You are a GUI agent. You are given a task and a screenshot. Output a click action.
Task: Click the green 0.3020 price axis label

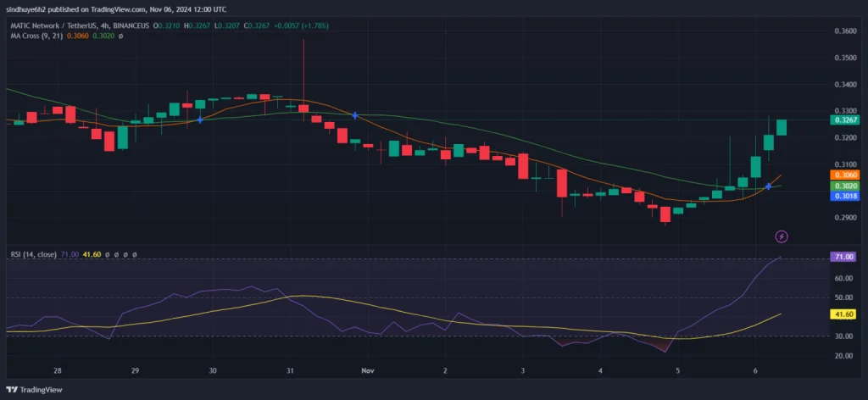[846, 186]
